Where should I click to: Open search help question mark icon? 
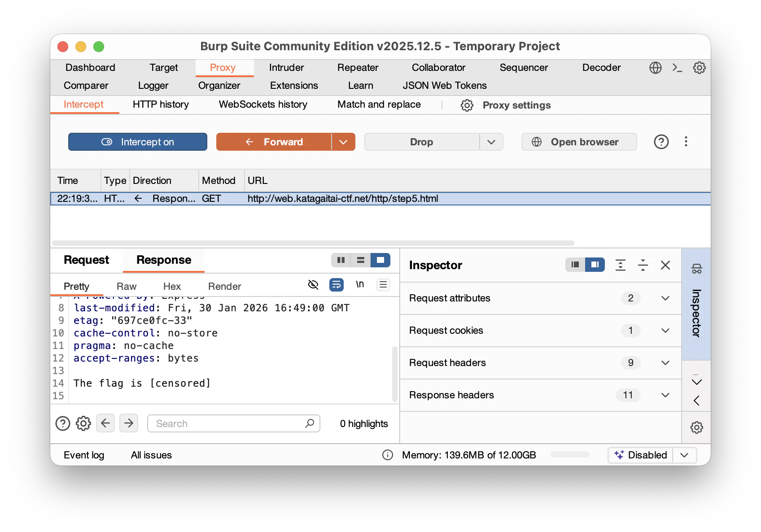[x=63, y=423]
